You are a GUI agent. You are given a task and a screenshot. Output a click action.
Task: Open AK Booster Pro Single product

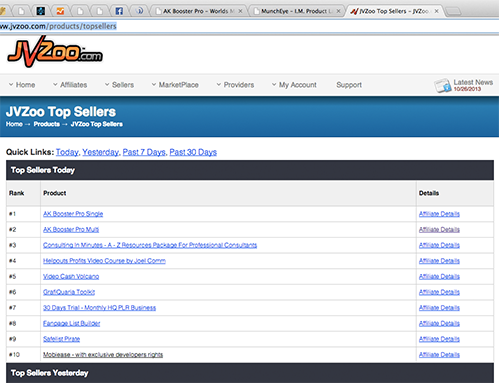(73, 214)
